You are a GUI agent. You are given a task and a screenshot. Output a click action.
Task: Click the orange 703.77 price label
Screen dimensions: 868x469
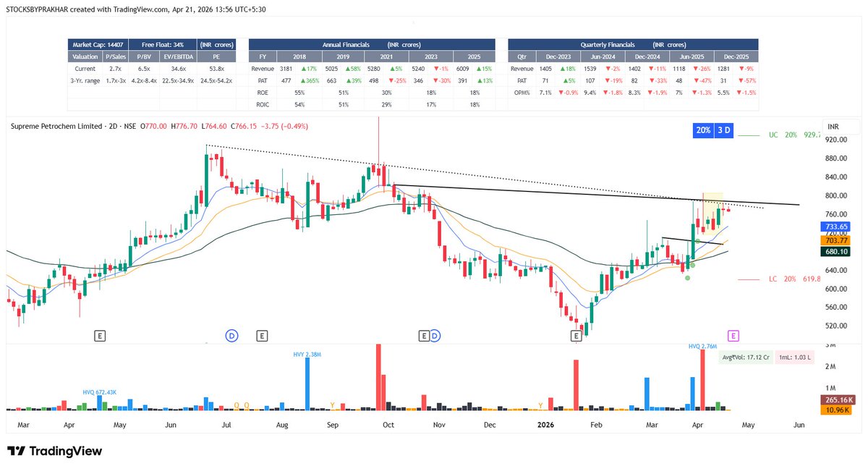coord(837,240)
